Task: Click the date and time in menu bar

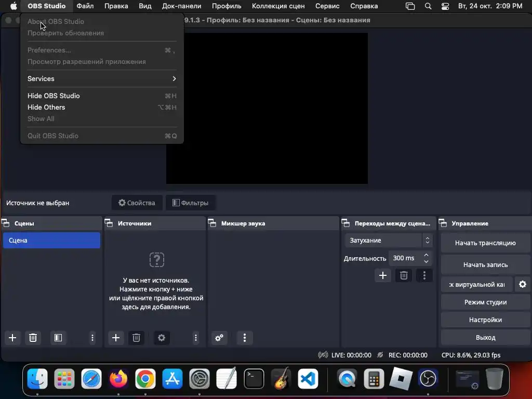Action: coord(490,6)
